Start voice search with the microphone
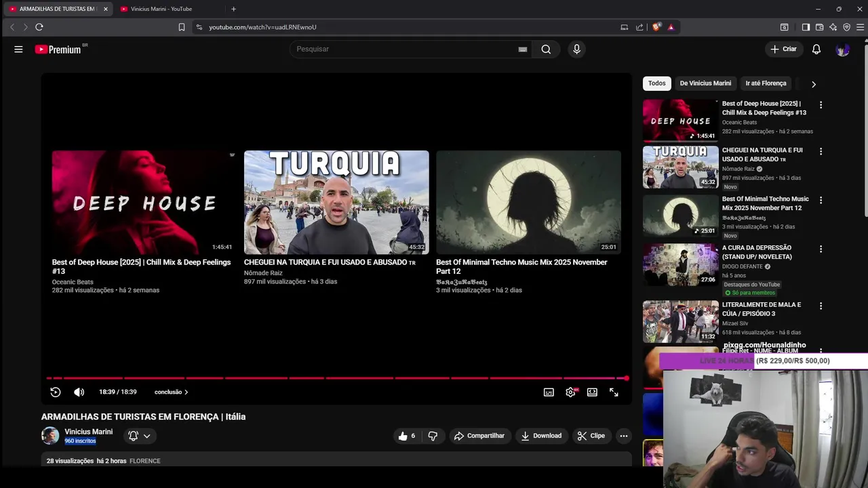 [x=576, y=49]
